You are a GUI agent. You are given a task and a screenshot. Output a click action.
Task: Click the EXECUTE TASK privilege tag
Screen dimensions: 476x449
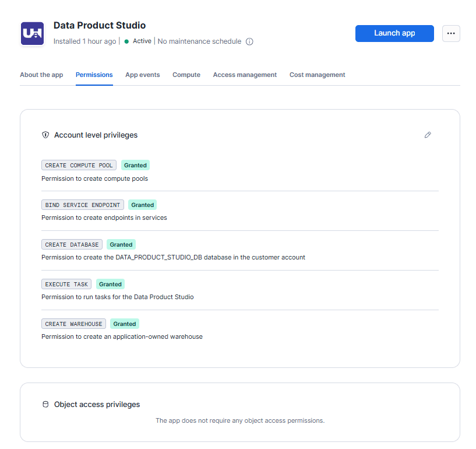66,284
